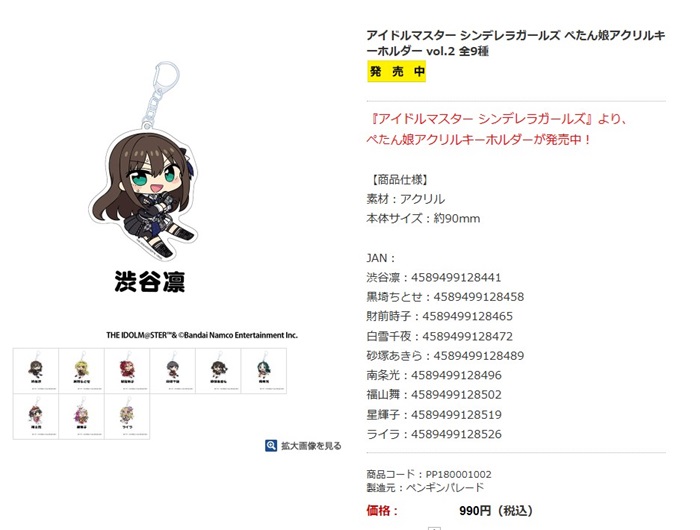Click the Bandai Namco copyright notice text
The image size is (700, 530).
click(x=202, y=335)
